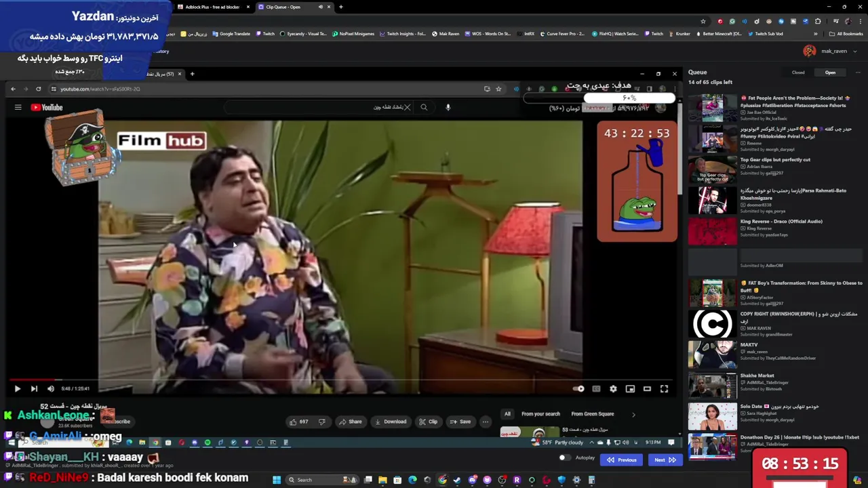Screen dimensions: 868x488
Task: Seek on the YouTube video progress bar
Action: (x=342, y=380)
